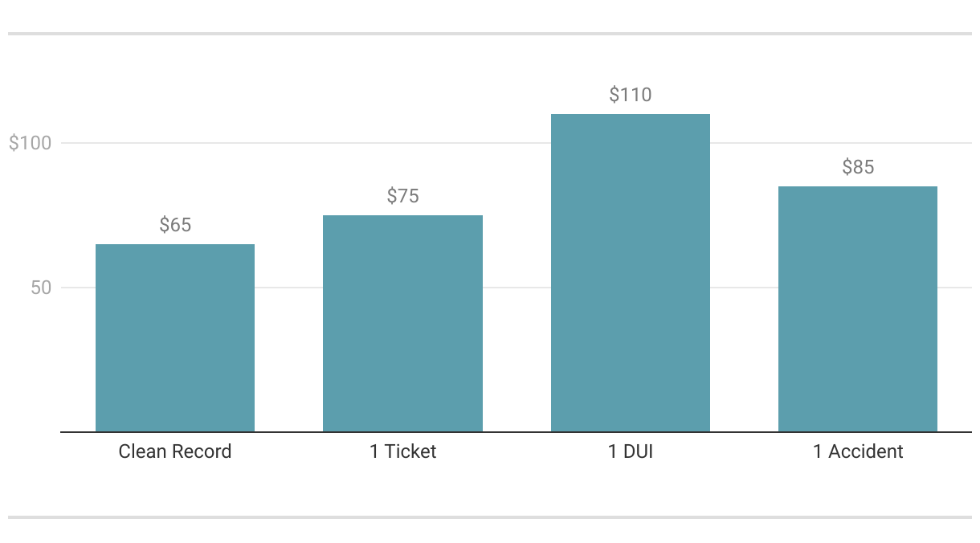Select the 1 Accident bar

tap(858, 308)
